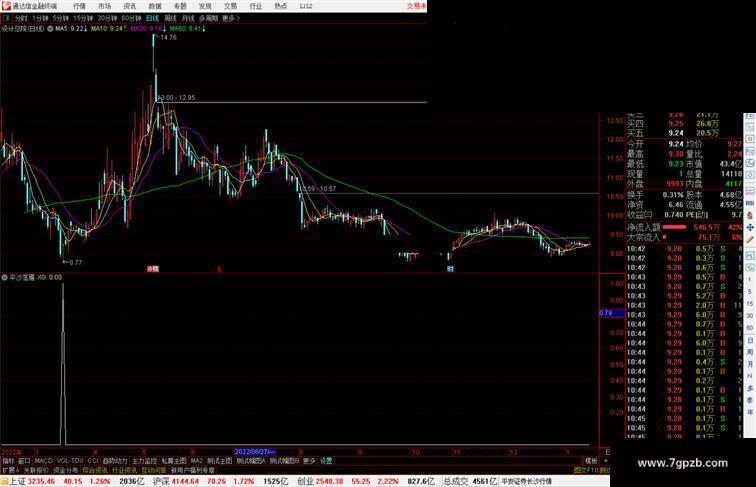Select the 周线 weekly chart tab
The width and height of the screenshot is (756, 487).
coord(170,18)
